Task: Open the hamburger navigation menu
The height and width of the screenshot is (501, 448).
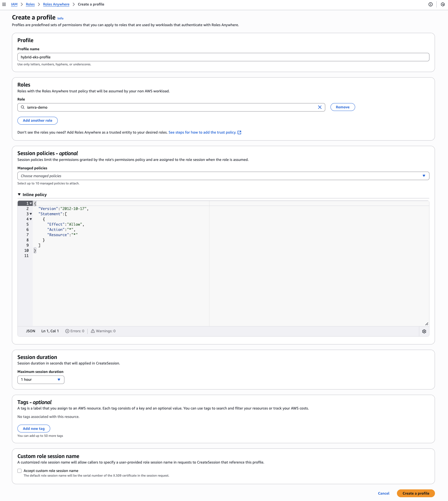Action: pyautogui.click(x=4, y=4)
